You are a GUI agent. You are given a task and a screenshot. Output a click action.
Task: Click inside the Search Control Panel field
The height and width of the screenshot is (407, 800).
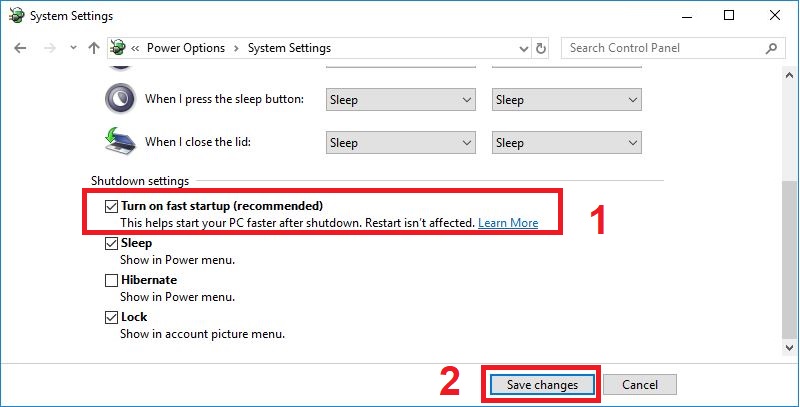(x=663, y=48)
